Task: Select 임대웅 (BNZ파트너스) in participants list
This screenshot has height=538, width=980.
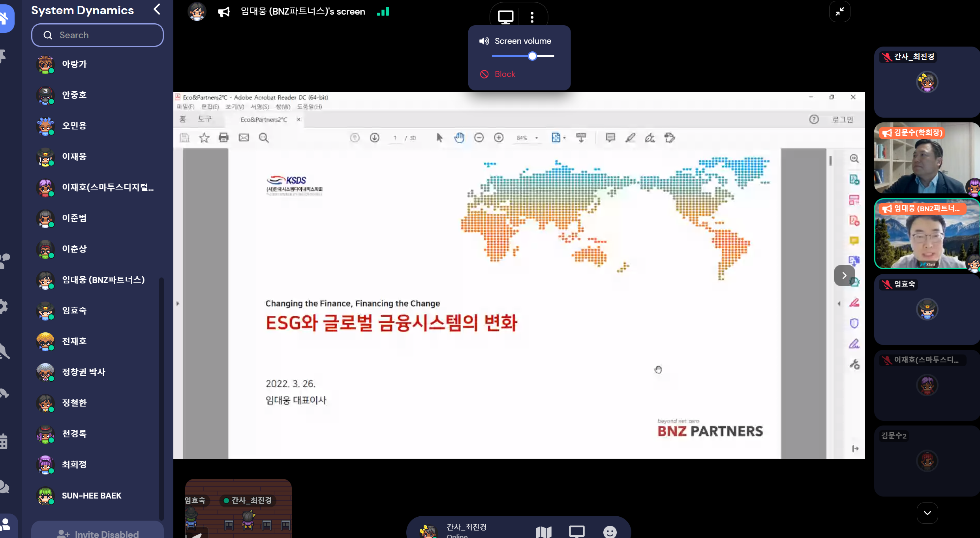Action: click(103, 280)
